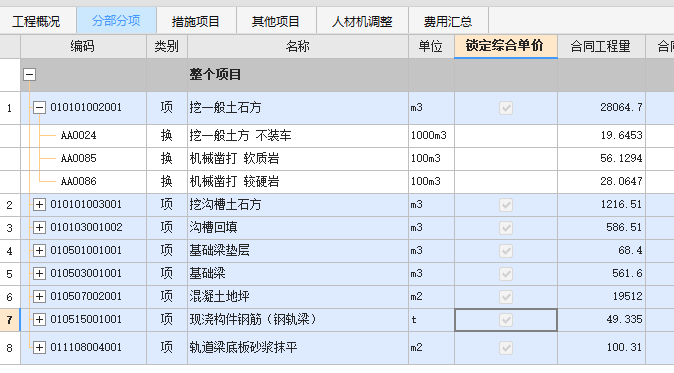Viewport: 674px width, 373px height.
Task: Click the 锁定综合单价 column header
Action: [506, 46]
